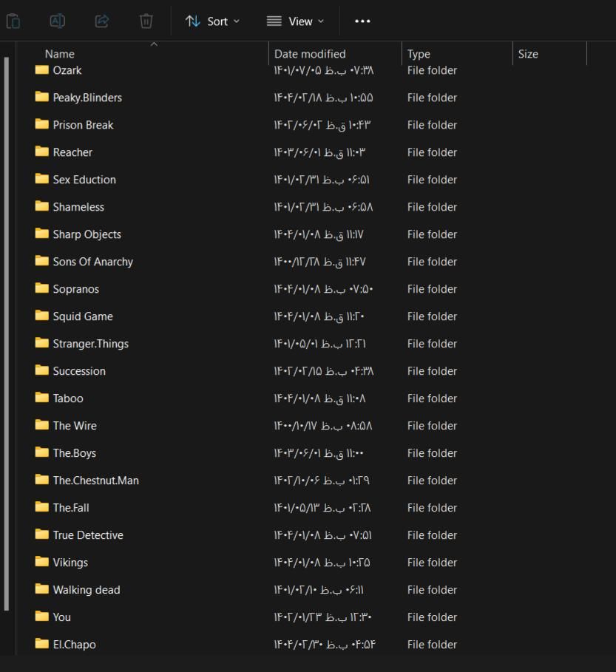
Task: Open the Sort dropdown menu
Action: pos(212,21)
